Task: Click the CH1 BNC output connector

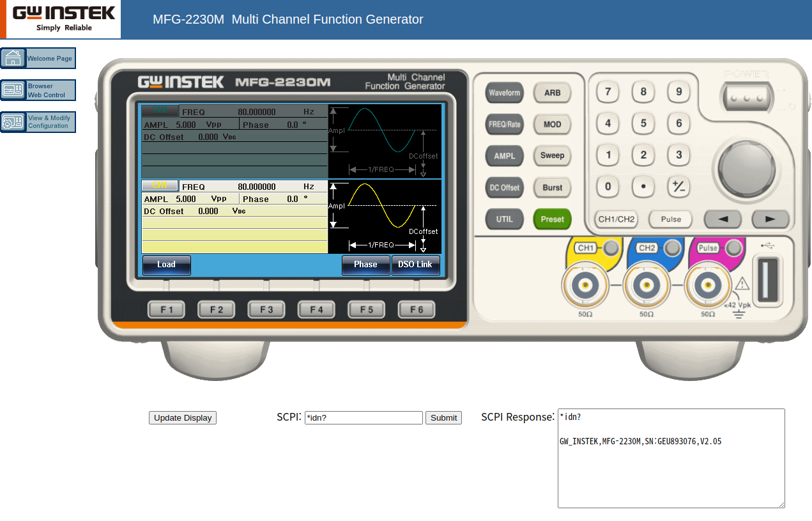Action: click(x=585, y=286)
